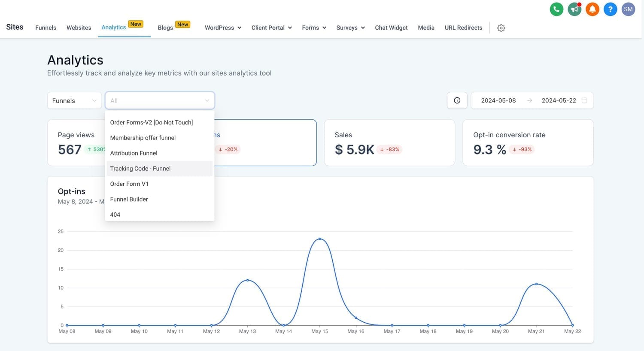Screen dimensions: 644x351
Task: Click the info icon beside date range
Action: (x=457, y=100)
